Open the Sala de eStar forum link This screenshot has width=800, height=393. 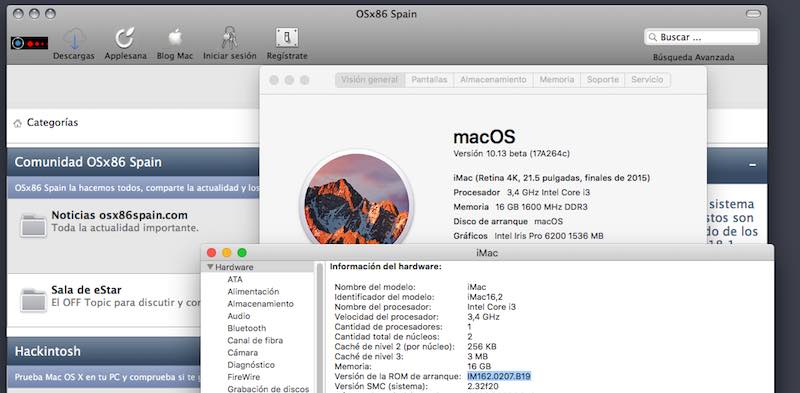click(86, 290)
